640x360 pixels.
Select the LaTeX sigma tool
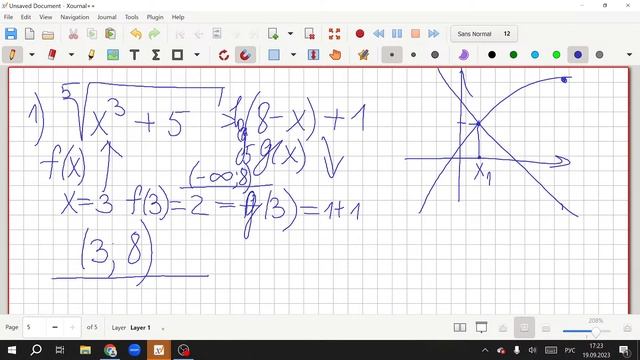click(x=156, y=55)
